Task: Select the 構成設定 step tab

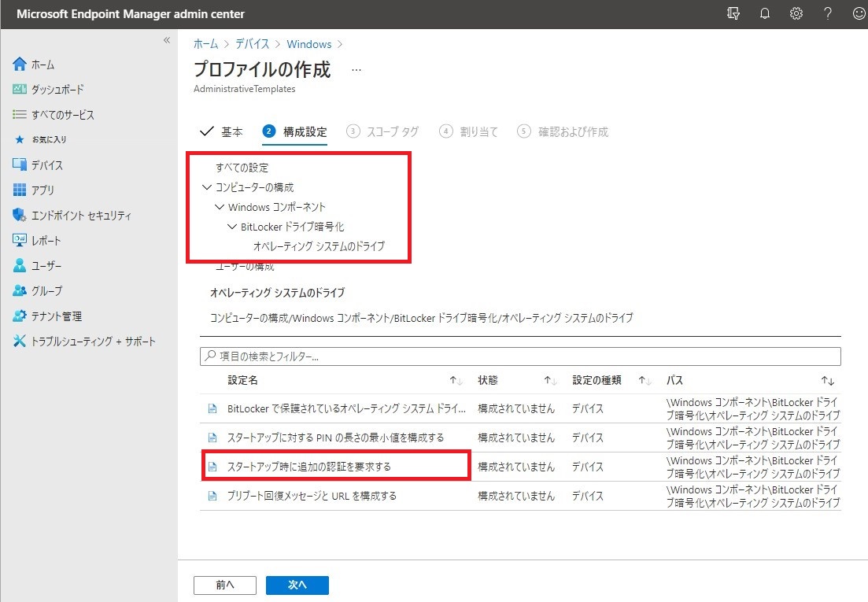Action: click(294, 131)
